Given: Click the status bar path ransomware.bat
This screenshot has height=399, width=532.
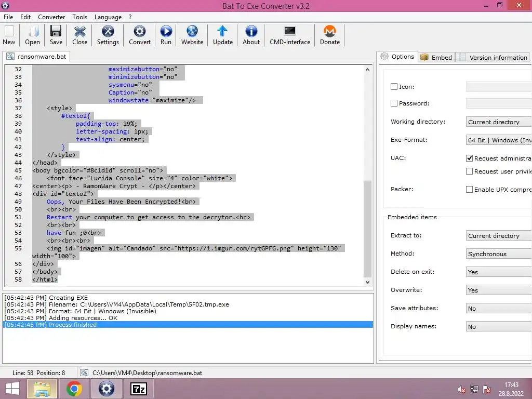Looking at the screenshot, I should tap(147, 373).
